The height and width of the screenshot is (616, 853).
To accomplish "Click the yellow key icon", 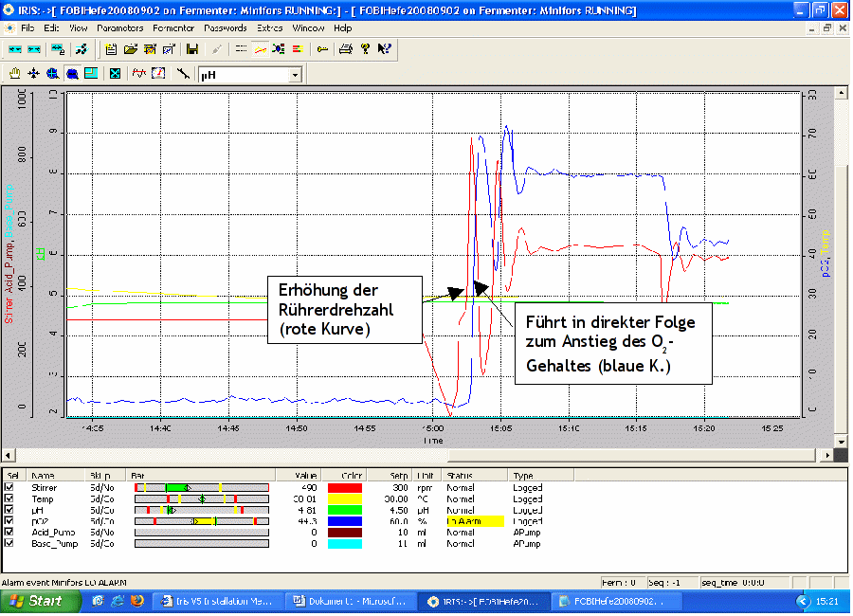I will pos(322,49).
